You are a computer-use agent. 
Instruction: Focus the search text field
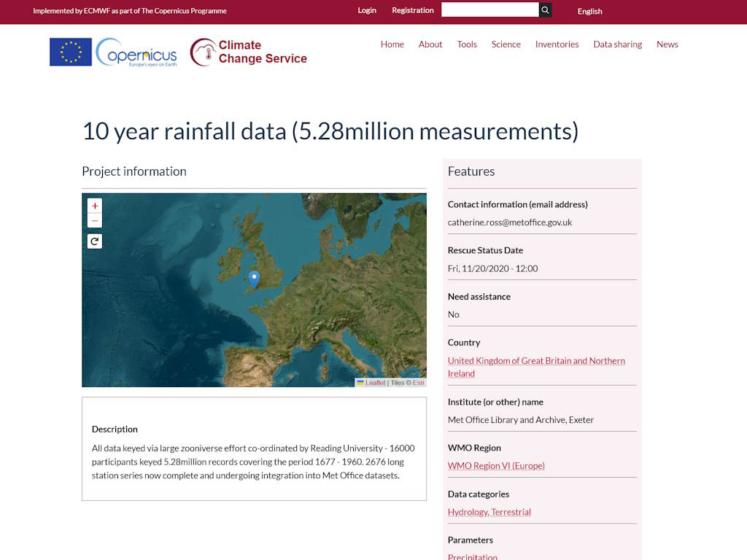(x=489, y=10)
